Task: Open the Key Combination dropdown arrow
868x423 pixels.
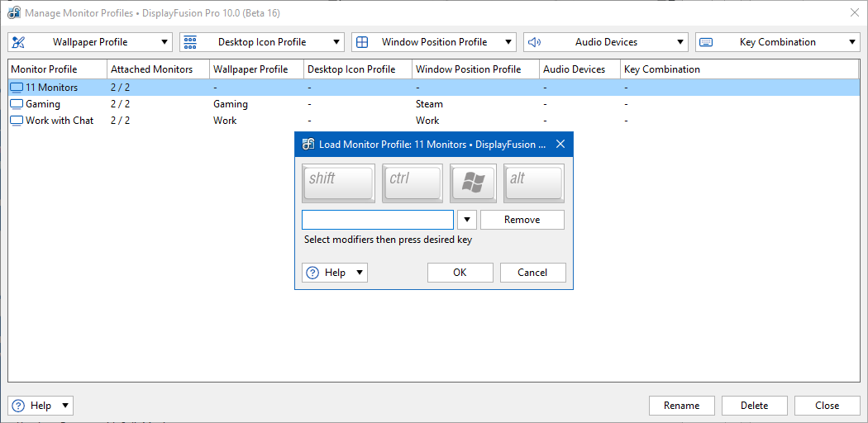Action: click(x=852, y=42)
